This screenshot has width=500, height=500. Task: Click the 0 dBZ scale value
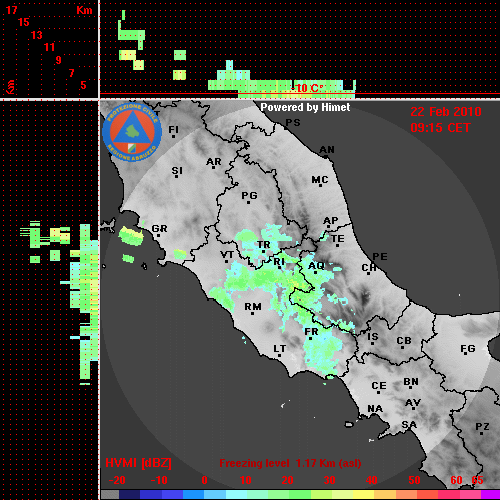204,480
